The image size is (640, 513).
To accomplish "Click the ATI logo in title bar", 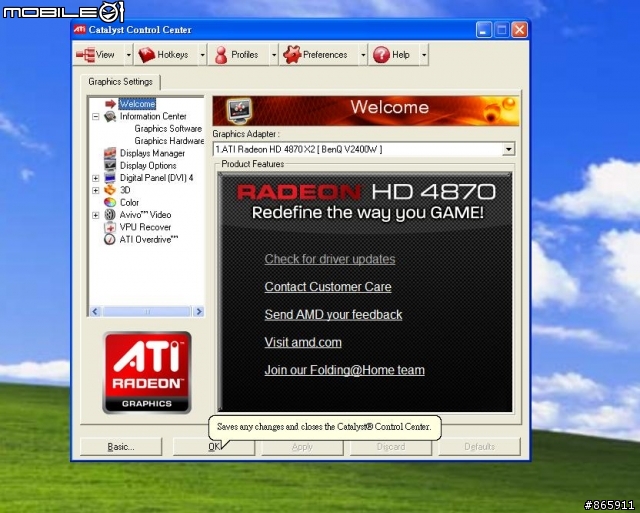I will pos(80,29).
